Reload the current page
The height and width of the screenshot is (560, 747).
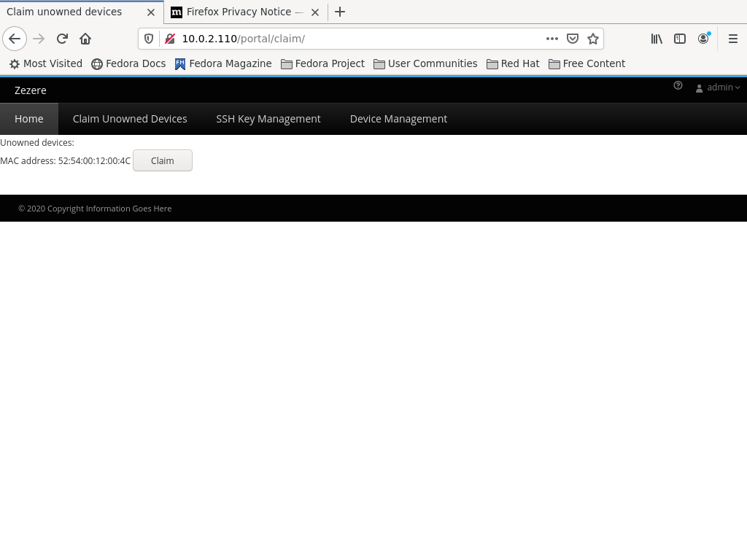click(62, 39)
